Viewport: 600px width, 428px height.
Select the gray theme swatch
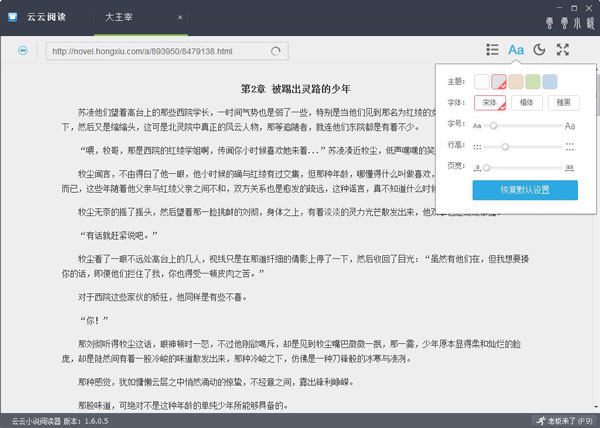(x=499, y=82)
